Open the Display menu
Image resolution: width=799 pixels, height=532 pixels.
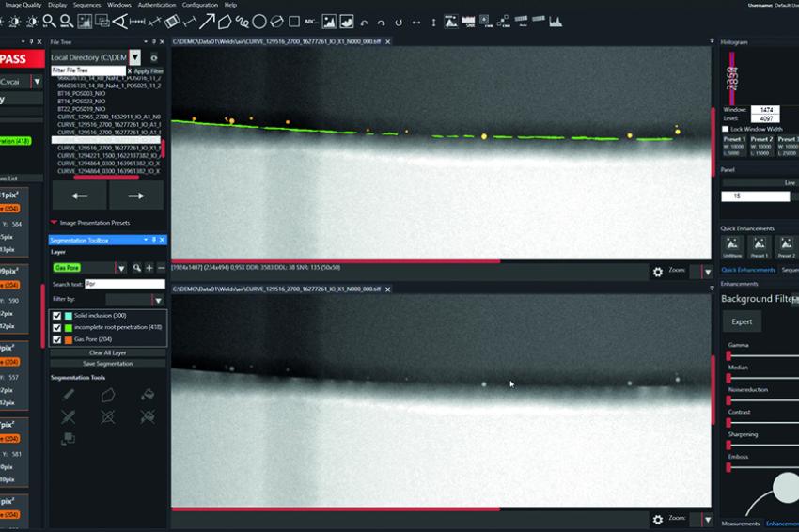(57, 5)
